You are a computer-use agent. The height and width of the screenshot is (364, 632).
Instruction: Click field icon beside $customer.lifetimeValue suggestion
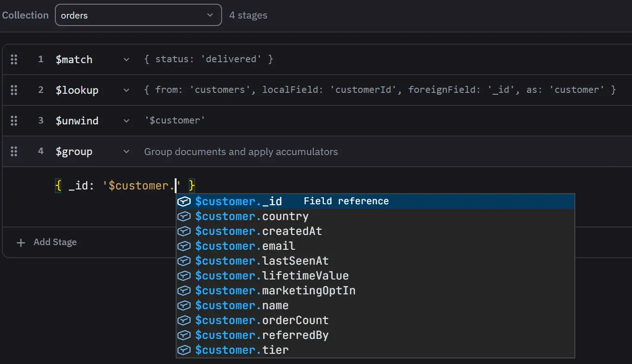[184, 276]
